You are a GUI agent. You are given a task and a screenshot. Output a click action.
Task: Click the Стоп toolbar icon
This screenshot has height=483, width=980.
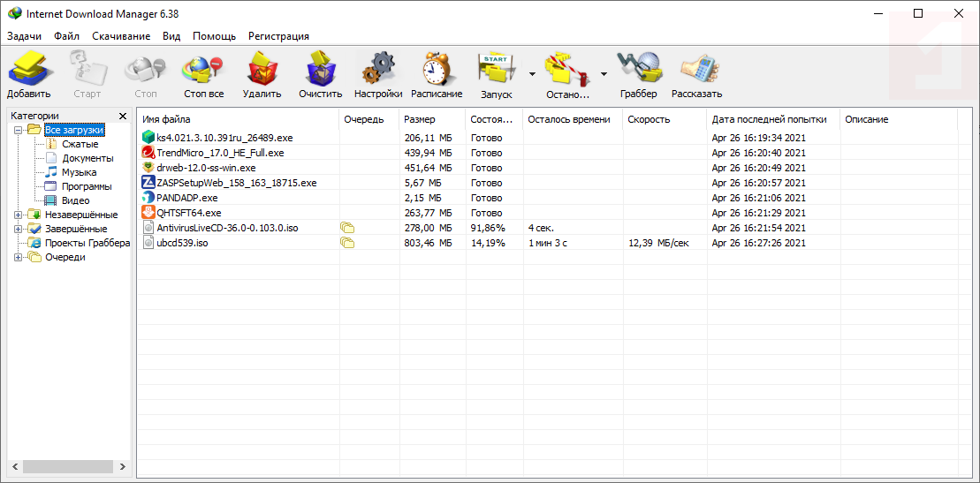tap(145, 69)
